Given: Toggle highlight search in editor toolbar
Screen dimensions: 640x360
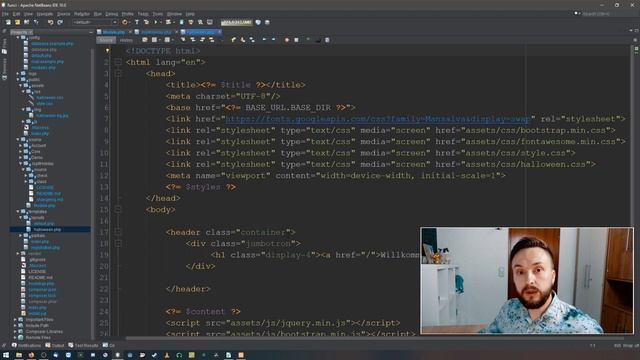Looking at the screenshot, I should click(x=211, y=40).
